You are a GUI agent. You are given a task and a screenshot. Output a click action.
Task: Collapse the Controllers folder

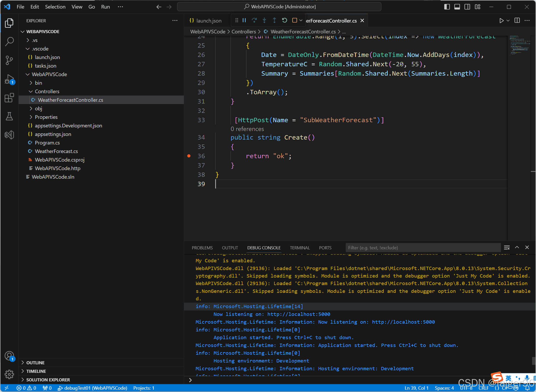pyautogui.click(x=47, y=91)
